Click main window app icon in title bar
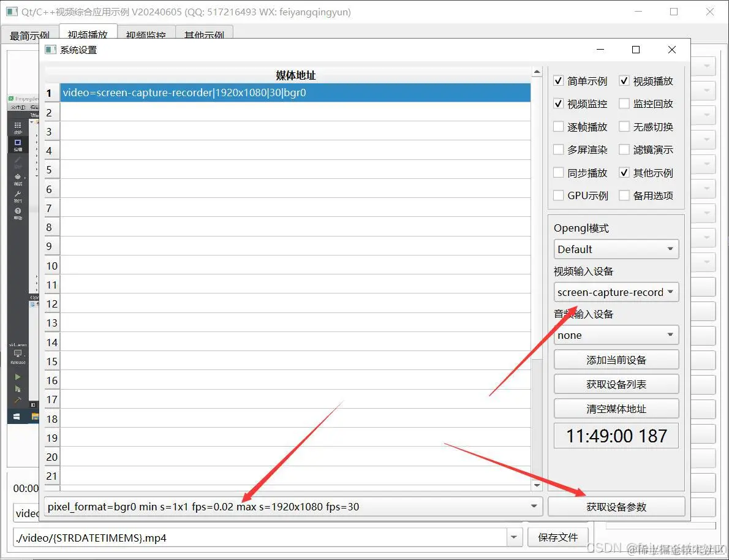This screenshot has height=560, width=729. coord(12,12)
